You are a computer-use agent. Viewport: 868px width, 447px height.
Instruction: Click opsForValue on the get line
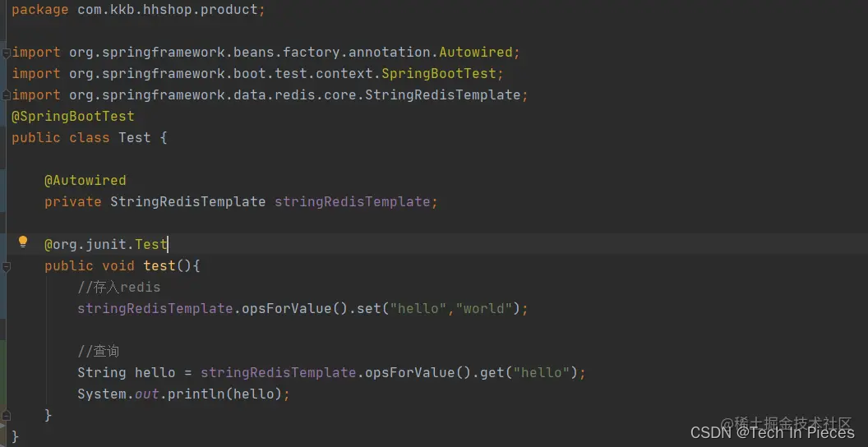[410, 373]
